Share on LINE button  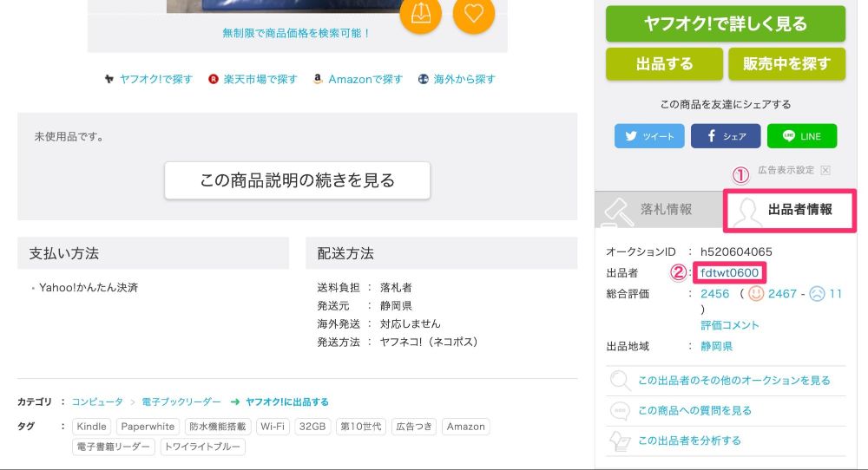click(x=802, y=136)
